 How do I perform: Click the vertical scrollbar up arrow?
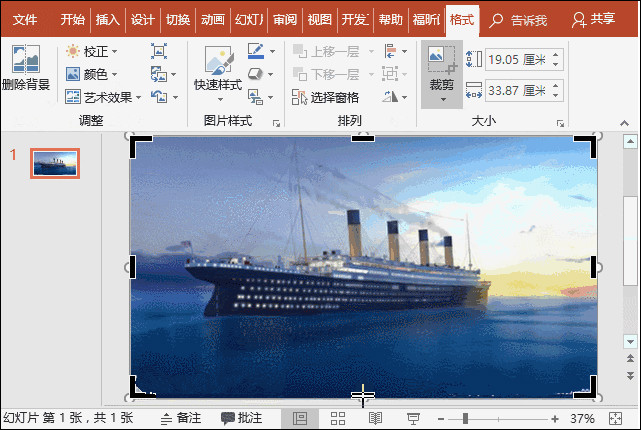[x=630, y=141]
